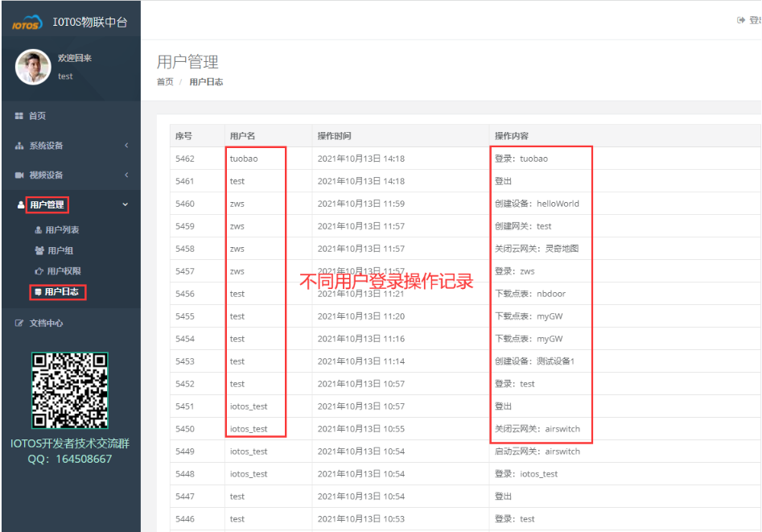Screen dimensions: 762x532
Task: Click the 系统设备 device tree icon
Action: [19, 145]
